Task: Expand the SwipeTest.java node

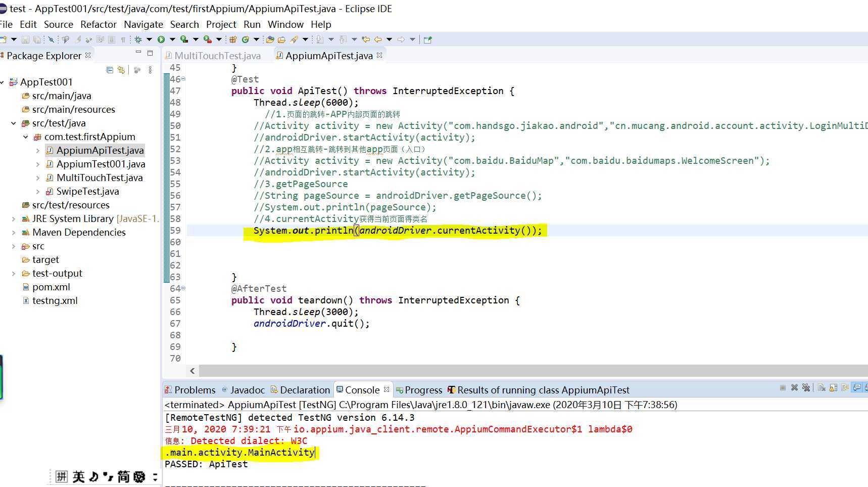Action: coord(38,191)
